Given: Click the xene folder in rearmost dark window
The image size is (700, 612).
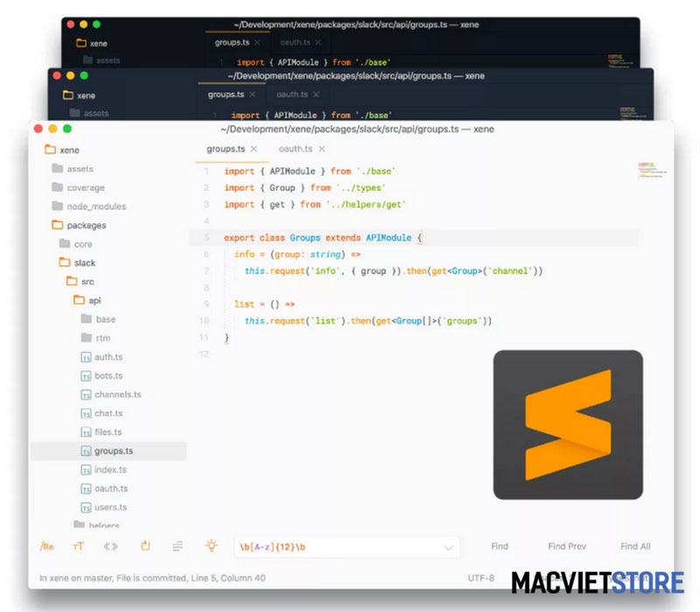Looking at the screenshot, I should click(x=92, y=43).
